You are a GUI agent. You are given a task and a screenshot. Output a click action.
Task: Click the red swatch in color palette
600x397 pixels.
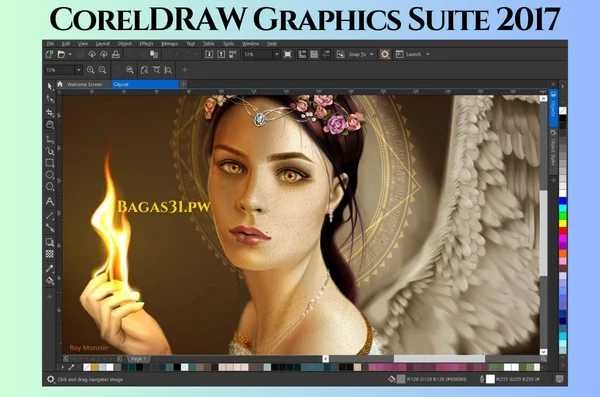562,231
